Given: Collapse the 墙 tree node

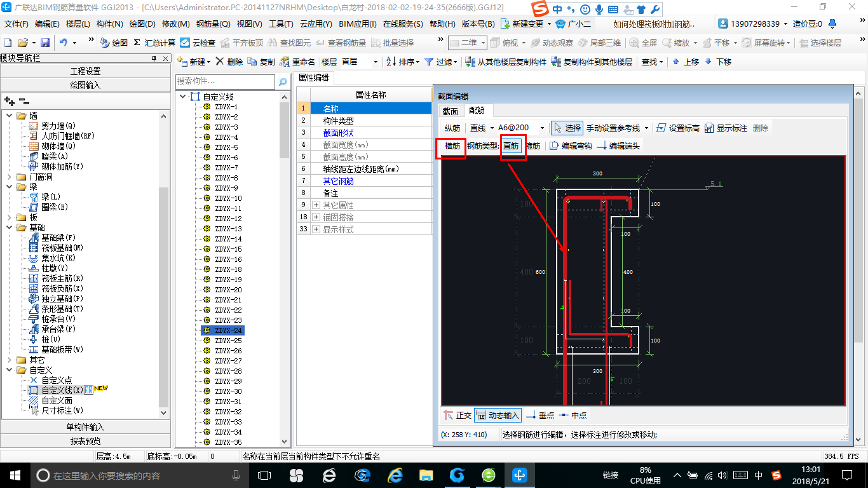Looking at the screenshot, I should tap(9, 116).
